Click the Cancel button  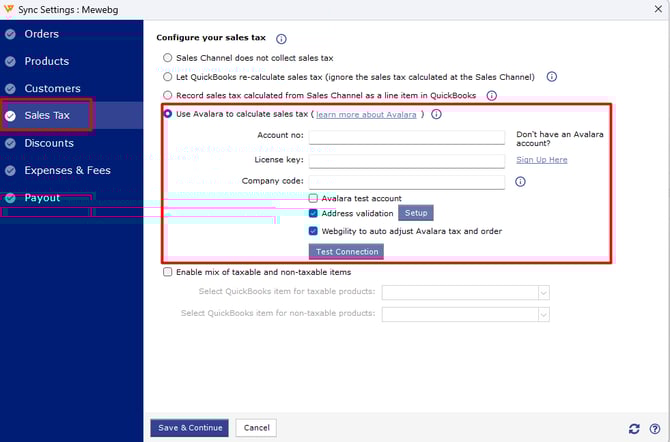pos(256,428)
